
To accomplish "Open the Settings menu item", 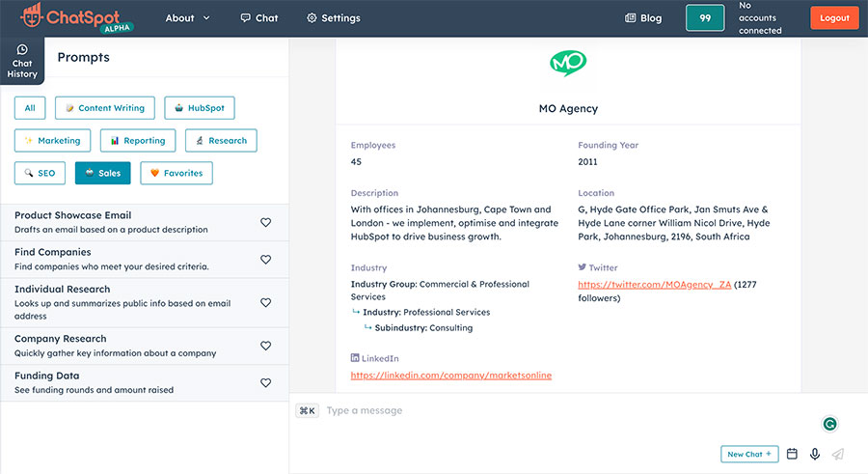I will click(334, 18).
